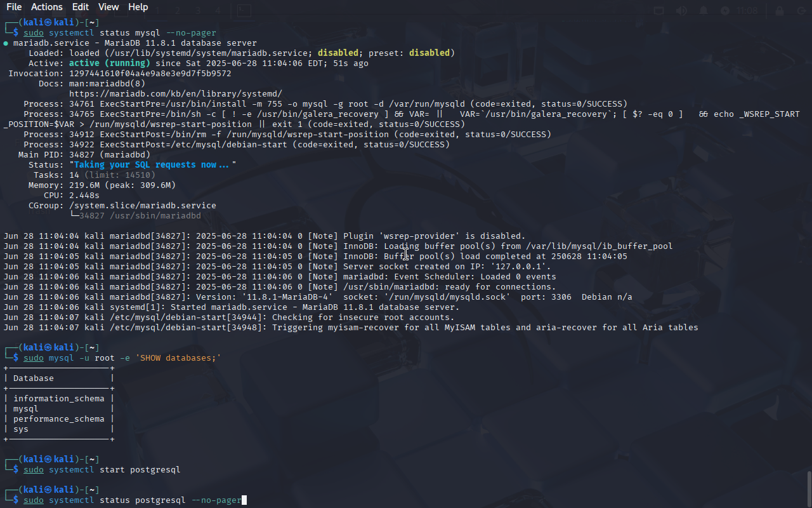Open the notification bell in panel
The height and width of the screenshot is (508, 812).
point(703,11)
